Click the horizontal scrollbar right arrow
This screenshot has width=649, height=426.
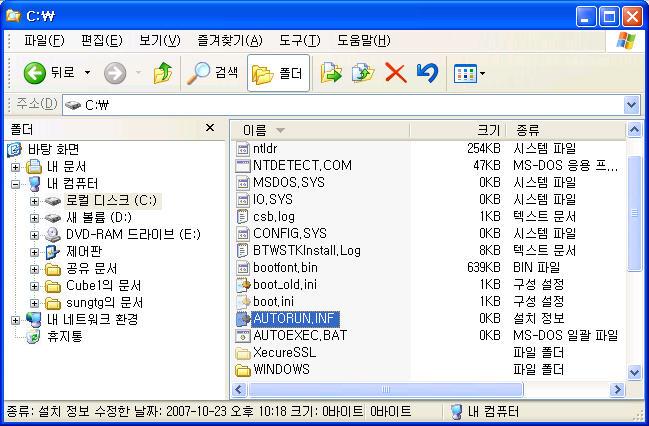click(x=617, y=389)
